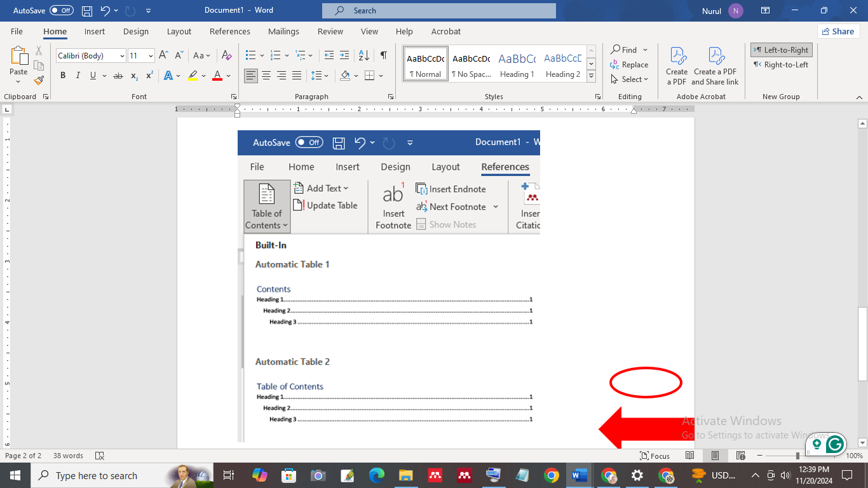The height and width of the screenshot is (488, 868).
Task: Open Ribbon Display Options
Action: pyautogui.click(x=765, y=11)
